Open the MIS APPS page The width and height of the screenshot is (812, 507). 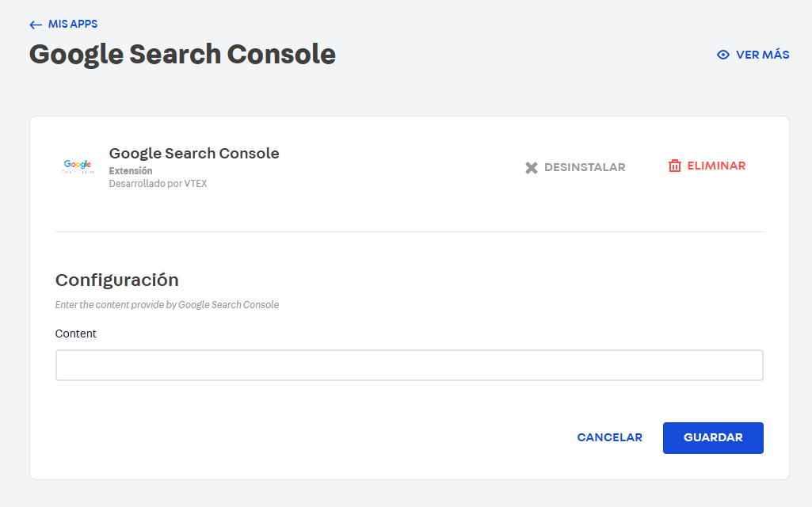(71, 24)
